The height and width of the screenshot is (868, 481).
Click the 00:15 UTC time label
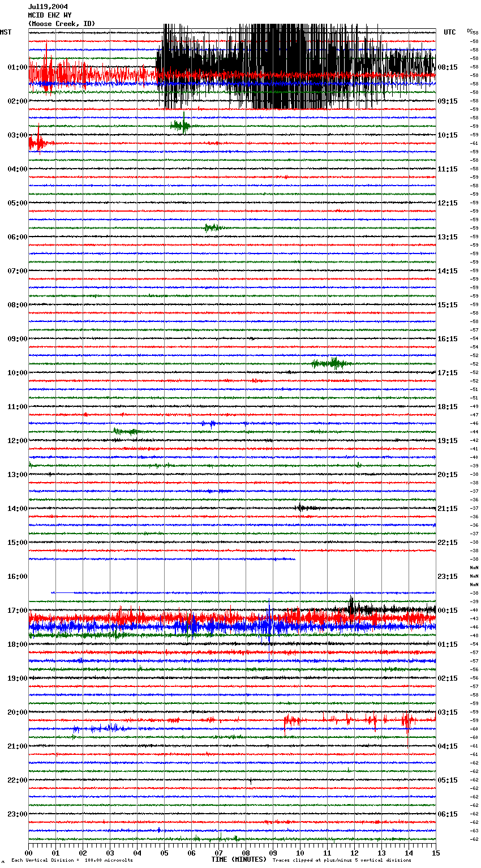coord(448,610)
